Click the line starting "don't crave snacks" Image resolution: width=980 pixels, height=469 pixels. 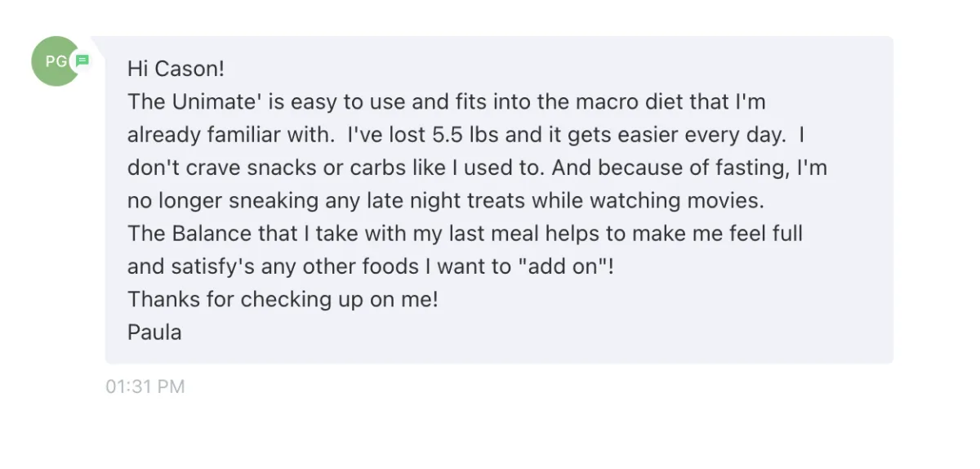(x=478, y=167)
